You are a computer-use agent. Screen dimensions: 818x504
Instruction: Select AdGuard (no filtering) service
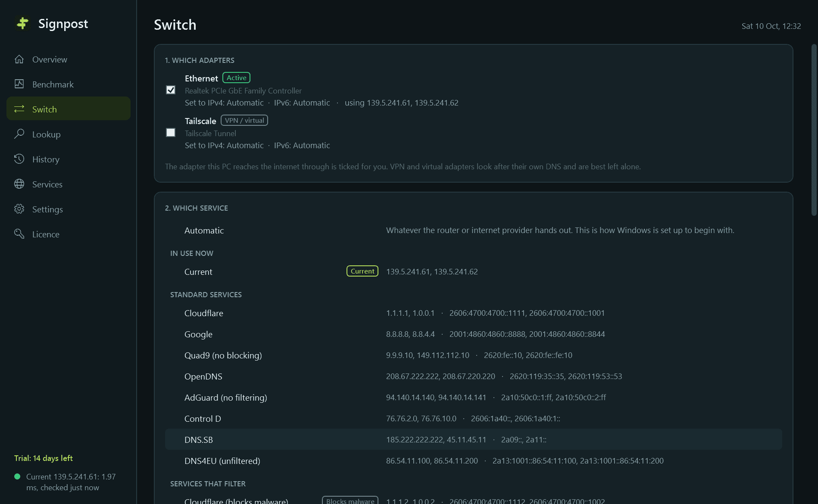click(473, 398)
